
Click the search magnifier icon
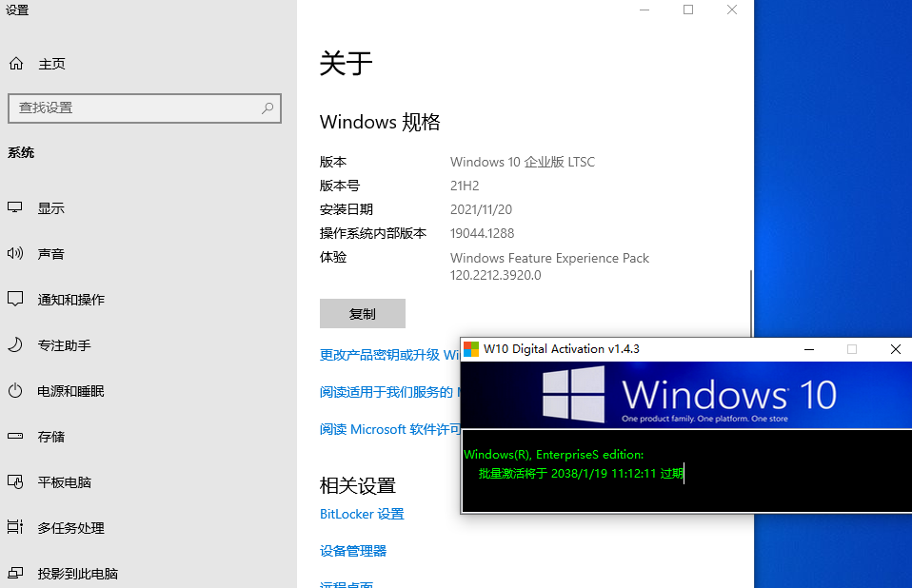coord(267,108)
